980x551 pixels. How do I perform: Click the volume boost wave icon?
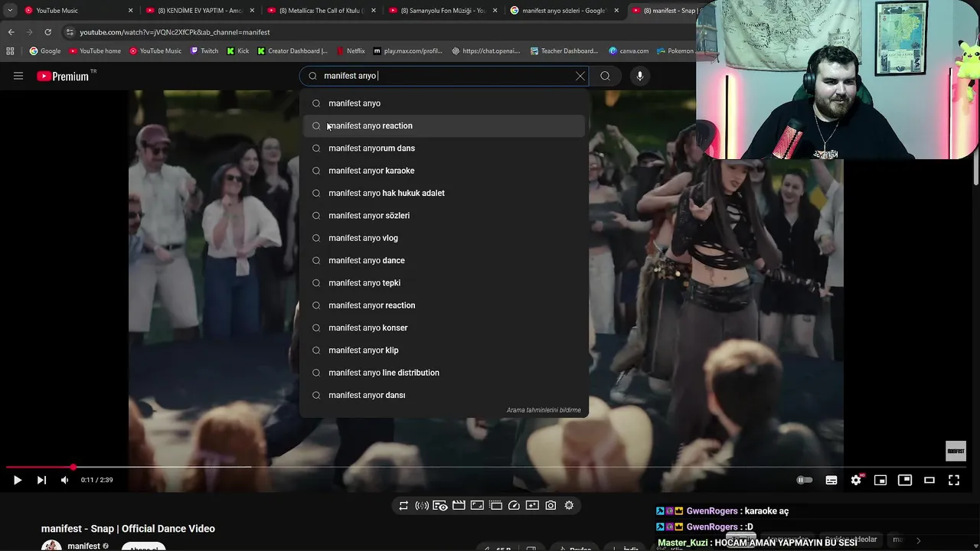[x=422, y=505]
